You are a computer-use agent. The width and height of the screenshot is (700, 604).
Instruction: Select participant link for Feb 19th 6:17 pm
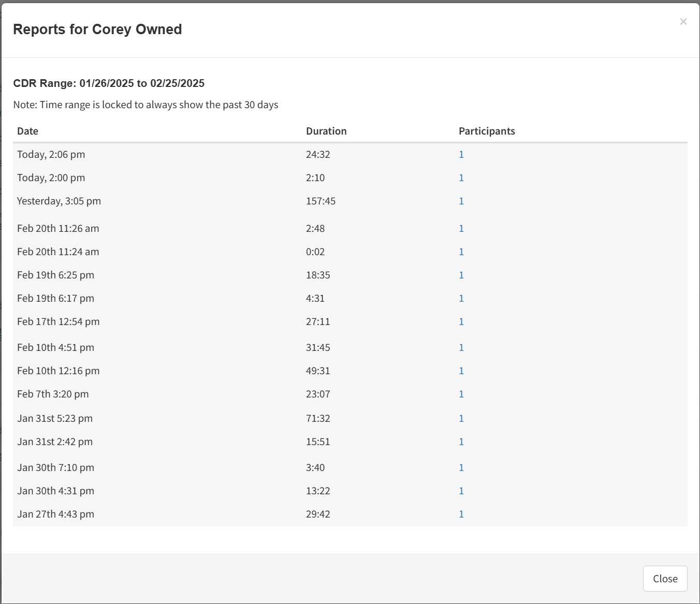coord(461,299)
